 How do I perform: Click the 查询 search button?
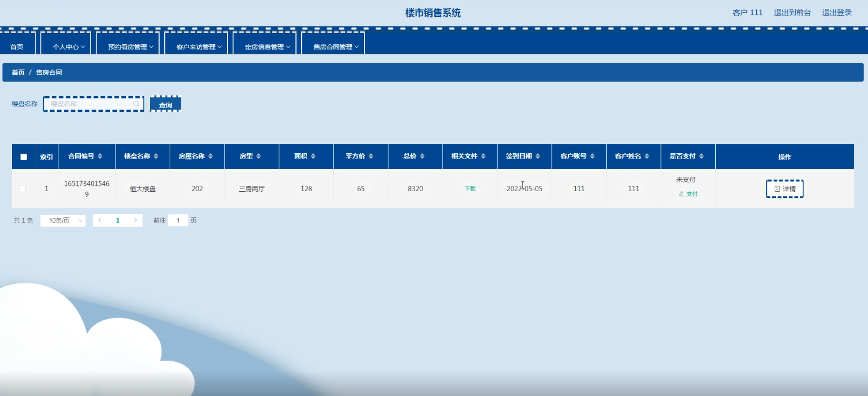point(166,104)
